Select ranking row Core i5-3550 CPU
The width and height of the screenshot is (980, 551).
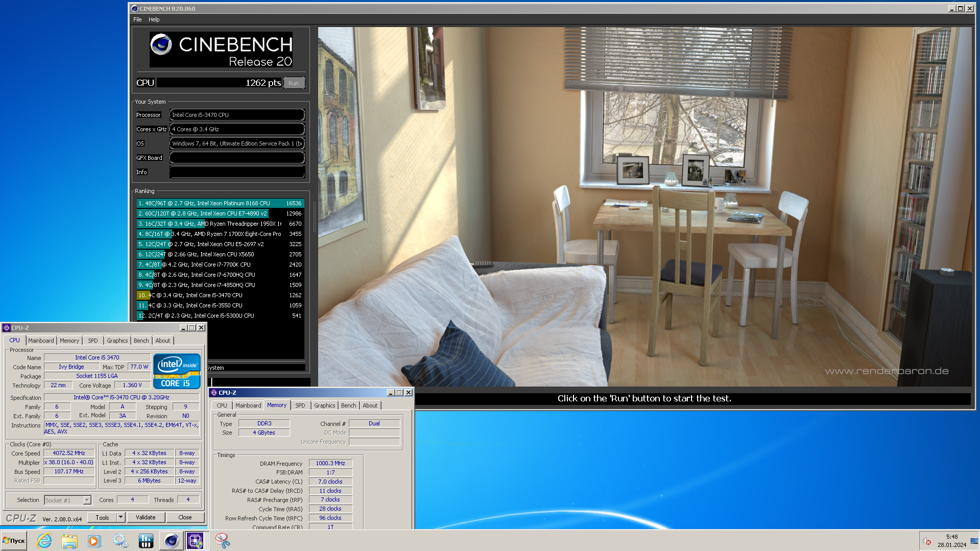[220, 305]
